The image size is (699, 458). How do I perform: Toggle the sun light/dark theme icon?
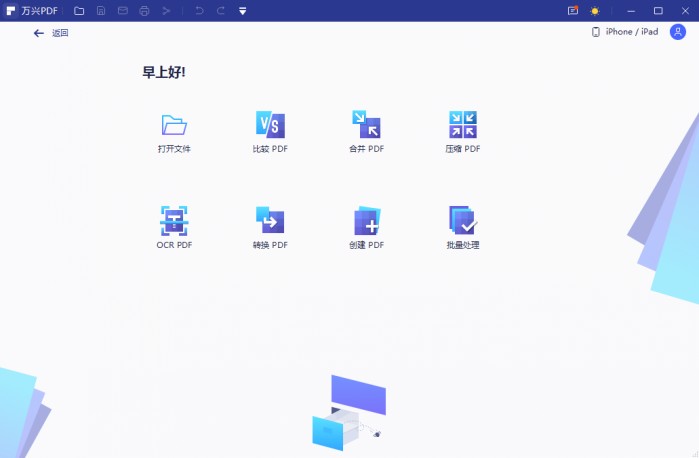[x=595, y=11]
